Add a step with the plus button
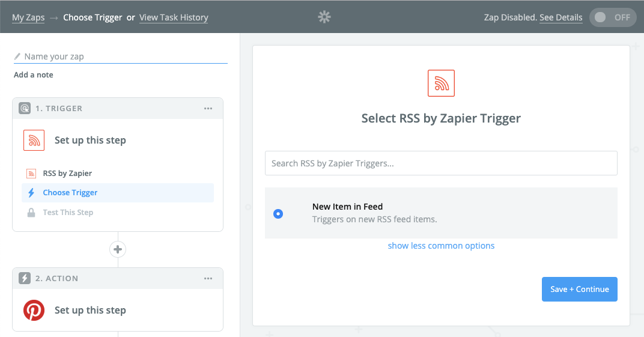644x337 pixels. coord(118,249)
